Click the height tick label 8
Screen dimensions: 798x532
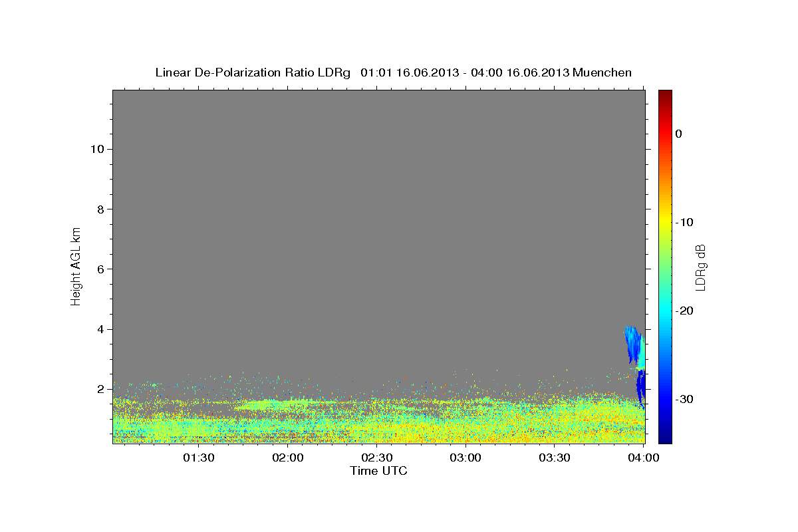[101, 209]
